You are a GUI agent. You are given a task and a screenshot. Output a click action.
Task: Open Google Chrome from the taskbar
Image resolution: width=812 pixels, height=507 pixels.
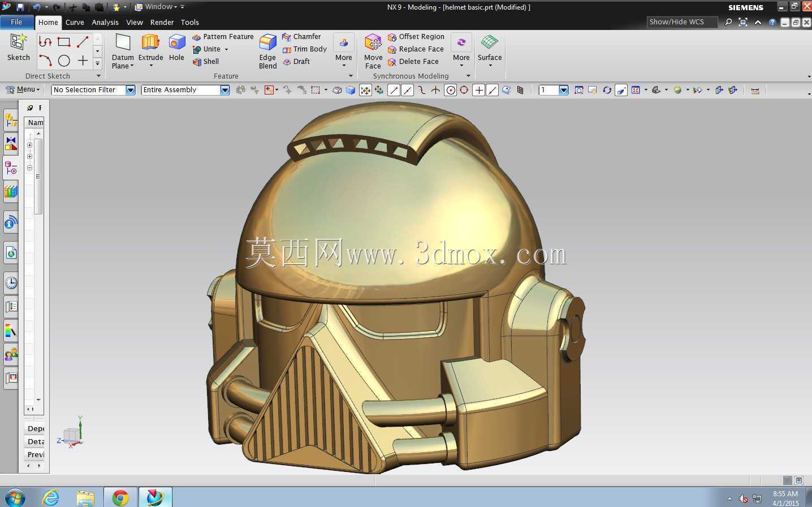point(120,497)
